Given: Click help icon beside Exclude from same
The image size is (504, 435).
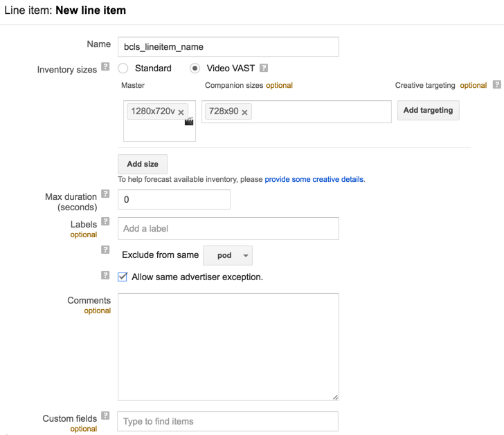Looking at the screenshot, I should pyautogui.click(x=105, y=250).
